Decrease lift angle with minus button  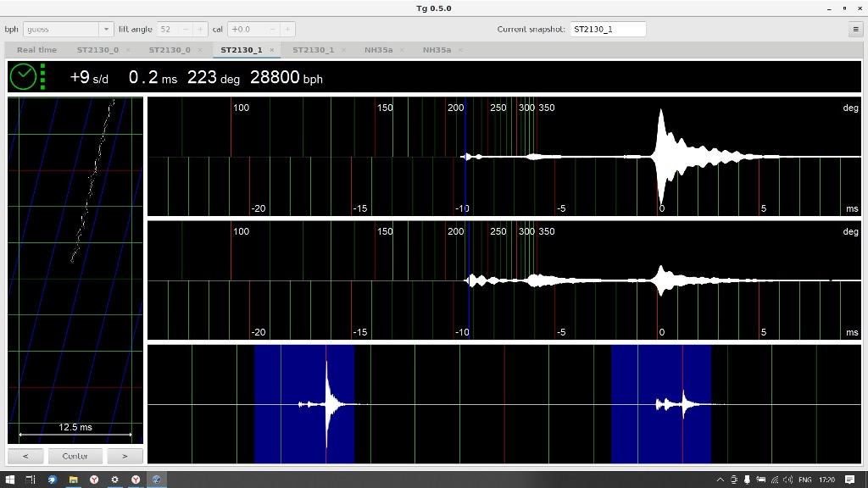click(x=186, y=29)
